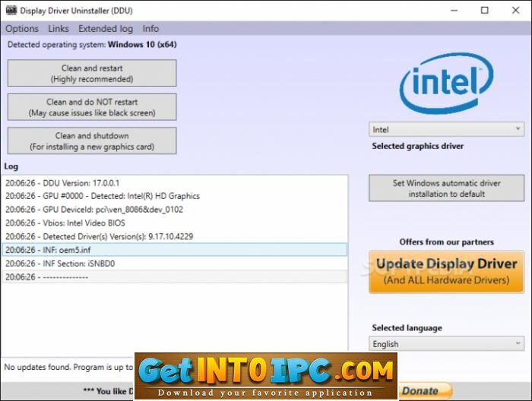Open the Extended log menu
The width and height of the screenshot is (532, 401).
pos(106,29)
